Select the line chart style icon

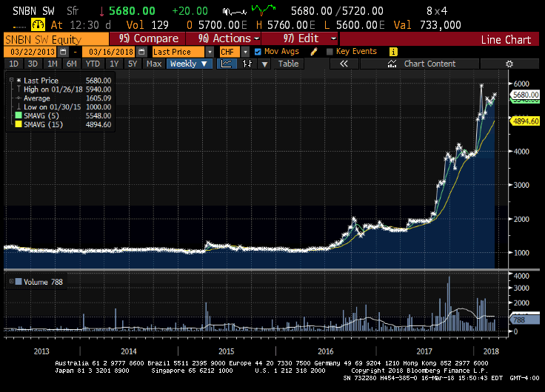[x=227, y=64]
